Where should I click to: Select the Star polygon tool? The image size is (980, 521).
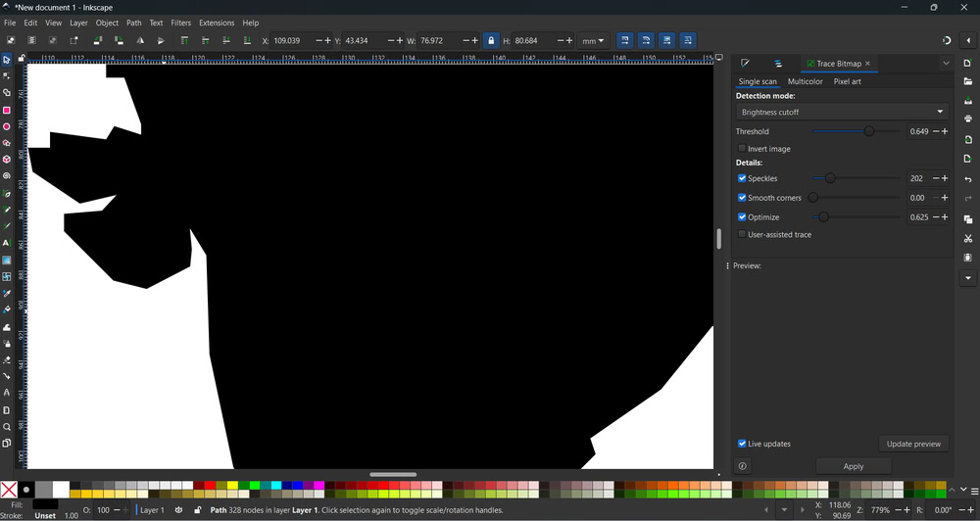pos(6,143)
